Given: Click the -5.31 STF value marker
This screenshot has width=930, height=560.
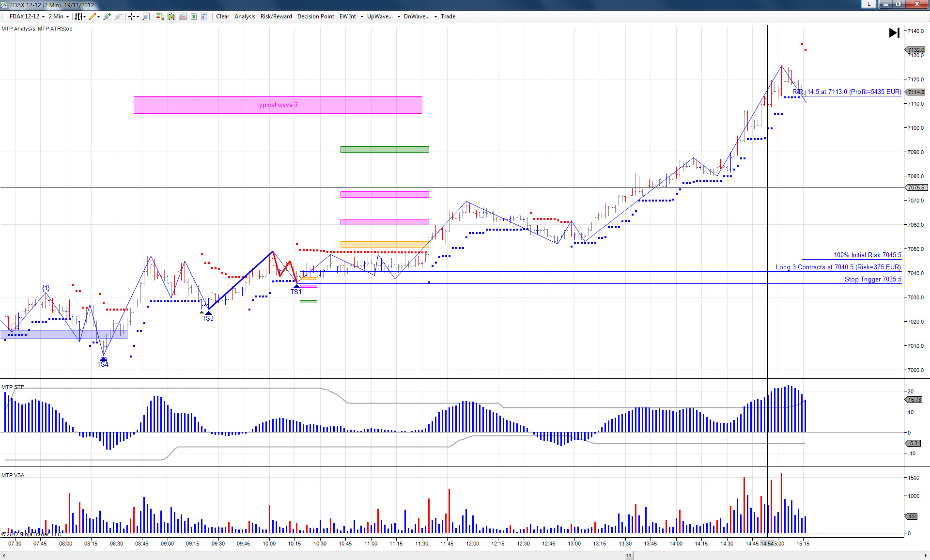Looking at the screenshot, I should pyautogui.click(x=914, y=443).
